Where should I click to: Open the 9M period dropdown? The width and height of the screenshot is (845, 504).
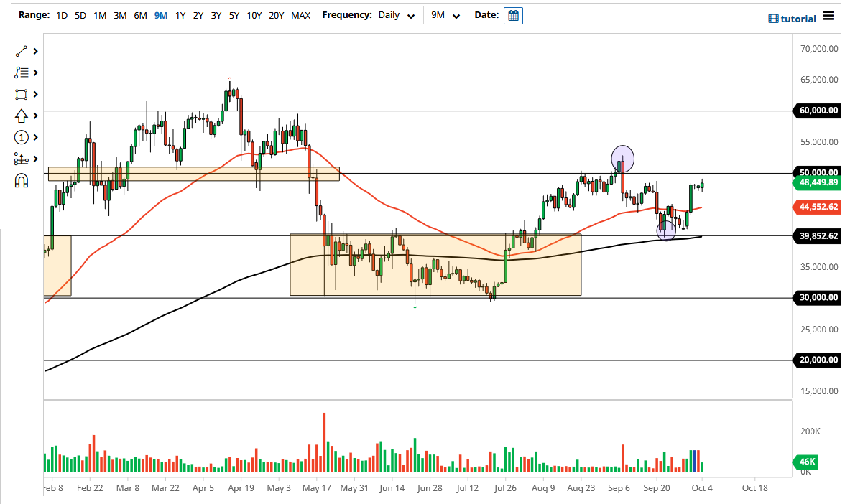click(445, 16)
